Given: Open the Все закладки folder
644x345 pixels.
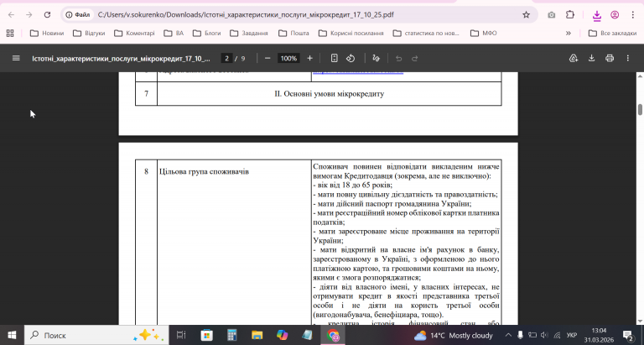Looking at the screenshot, I should click(x=612, y=34).
